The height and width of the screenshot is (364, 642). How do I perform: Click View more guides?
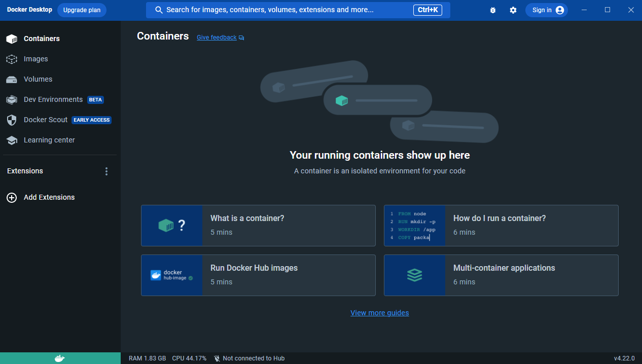point(379,312)
